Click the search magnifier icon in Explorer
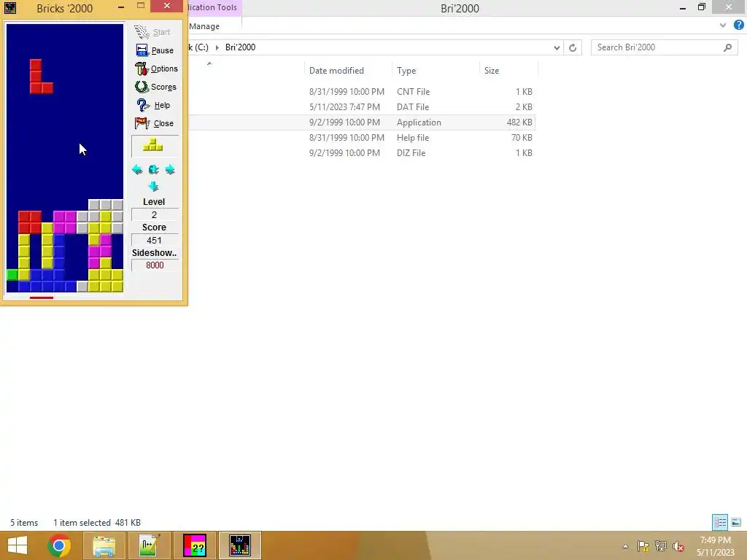 pyautogui.click(x=727, y=47)
